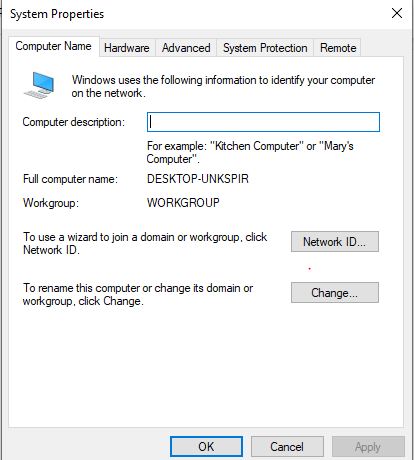
Task: Click the greyed-out Apply button
Action: point(368,446)
